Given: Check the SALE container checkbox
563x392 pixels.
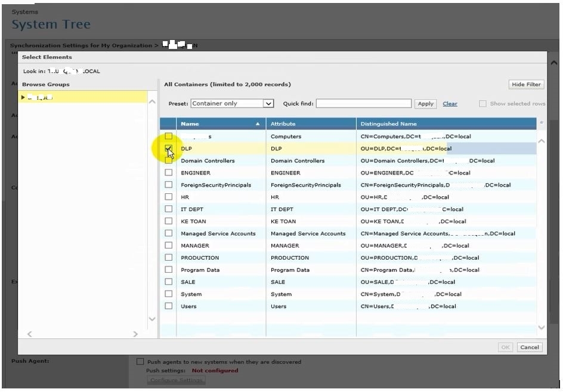Looking at the screenshot, I should [x=169, y=282].
